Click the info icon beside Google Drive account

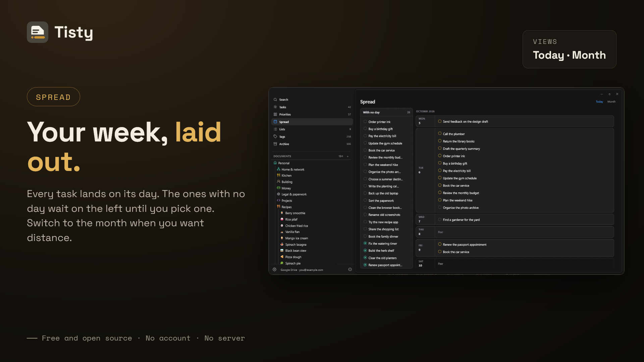point(350,269)
